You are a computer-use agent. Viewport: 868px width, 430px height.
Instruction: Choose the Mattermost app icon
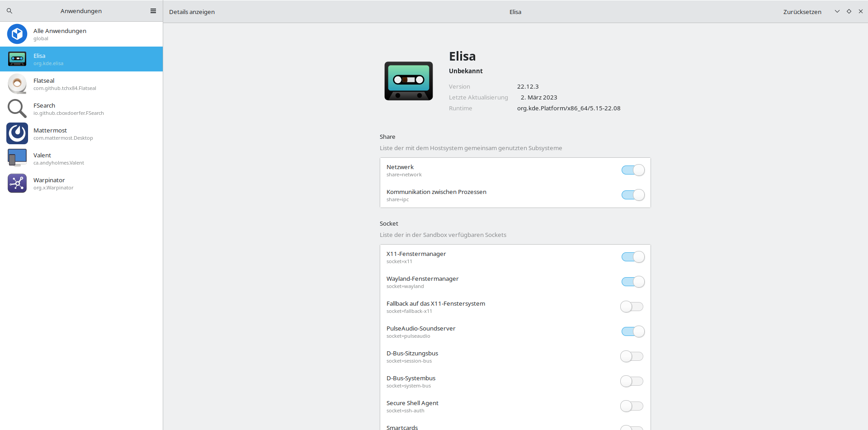17,134
